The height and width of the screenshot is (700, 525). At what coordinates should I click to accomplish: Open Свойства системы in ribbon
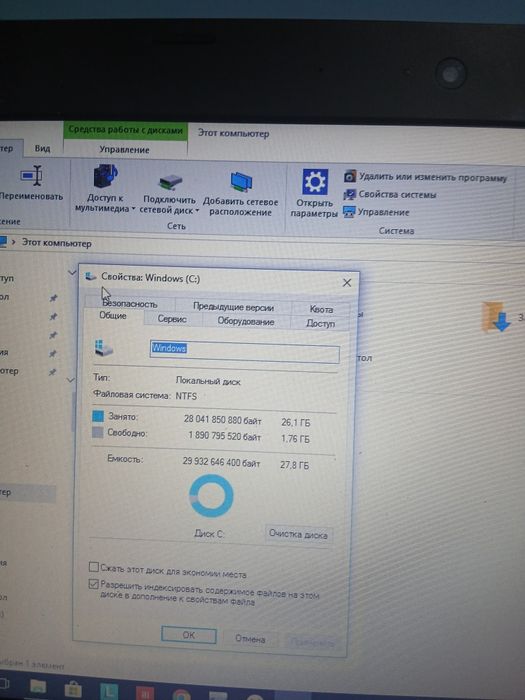pyautogui.click(x=390, y=195)
